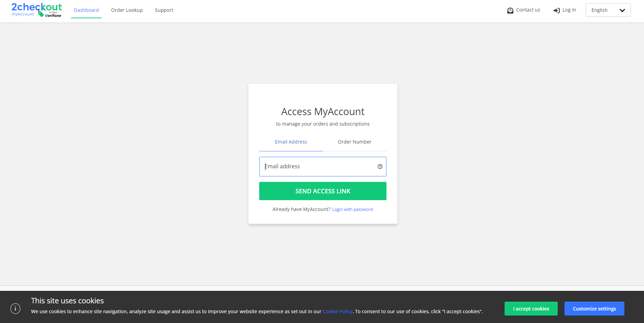
Task: Open the English language dropdown
Action: click(x=608, y=10)
